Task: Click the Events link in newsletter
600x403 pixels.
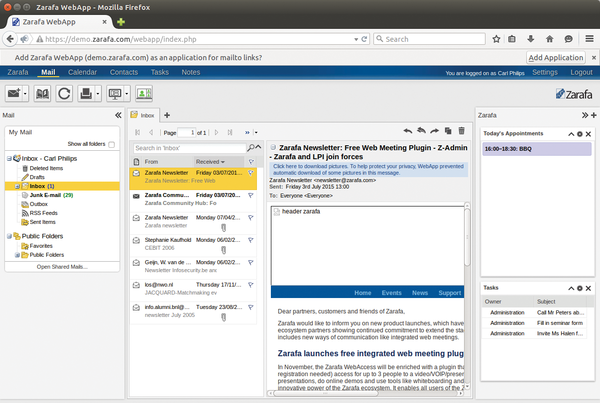Action: pyautogui.click(x=391, y=293)
